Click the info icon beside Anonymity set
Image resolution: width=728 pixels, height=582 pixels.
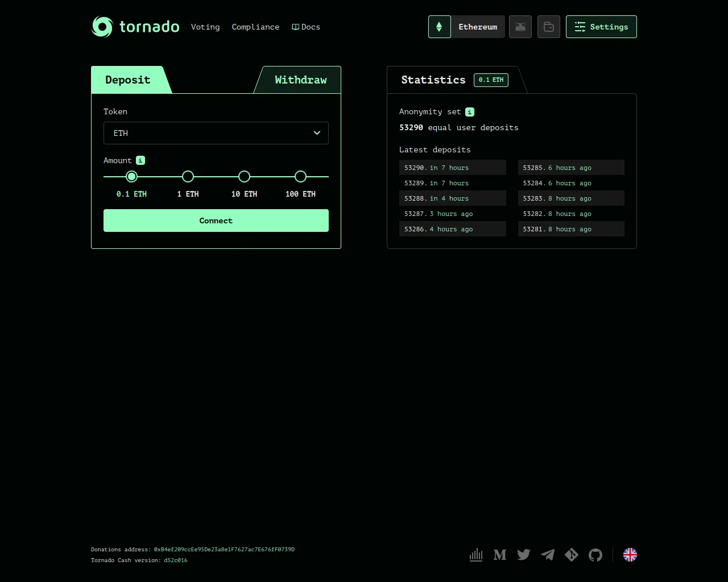pos(470,112)
